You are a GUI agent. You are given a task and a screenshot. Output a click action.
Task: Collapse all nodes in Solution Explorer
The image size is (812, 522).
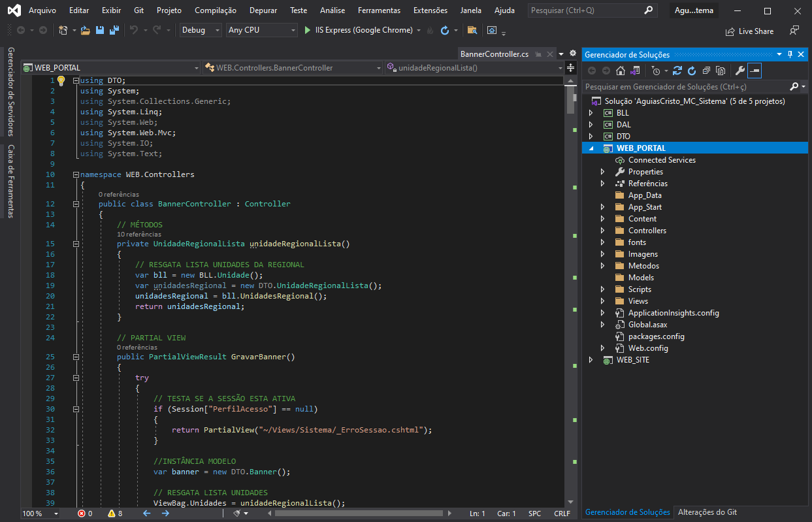pyautogui.click(x=707, y=70)
